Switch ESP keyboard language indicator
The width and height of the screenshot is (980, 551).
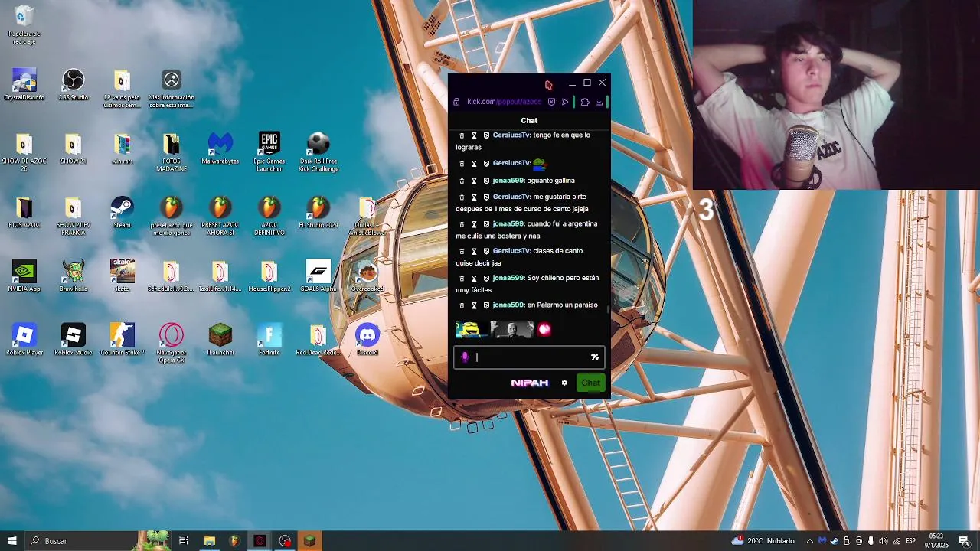910,541
